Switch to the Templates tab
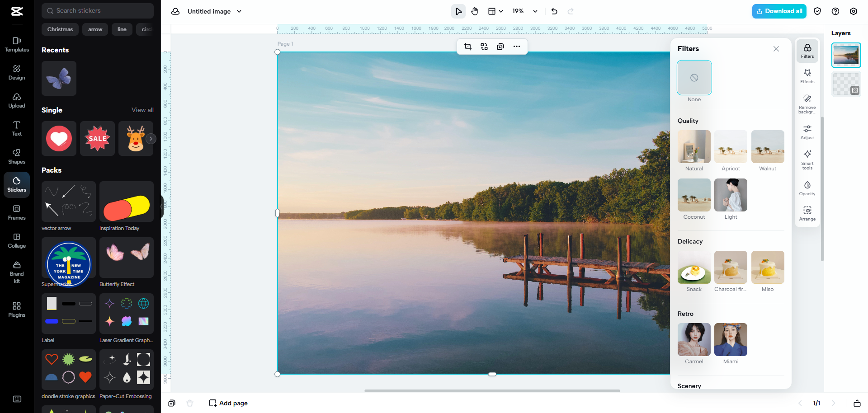Viewport: 868px width, 413px height. [17, 44]
